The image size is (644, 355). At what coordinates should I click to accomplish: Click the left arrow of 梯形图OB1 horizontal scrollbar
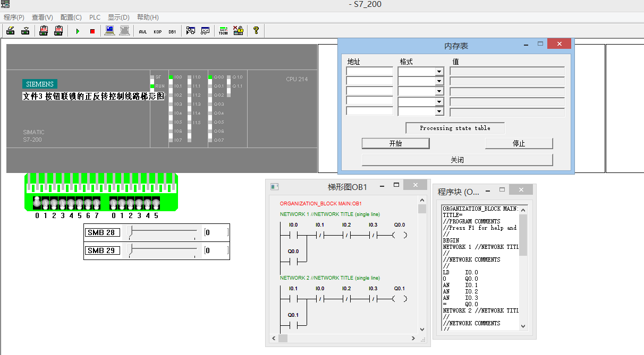(x=274, y=338)
